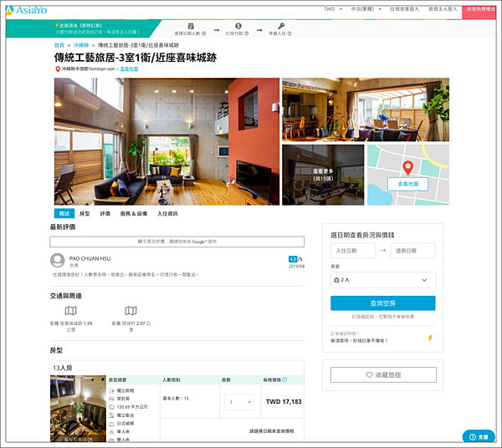
Task: Click the calendar step icon
Action: [x=191, y=26]
